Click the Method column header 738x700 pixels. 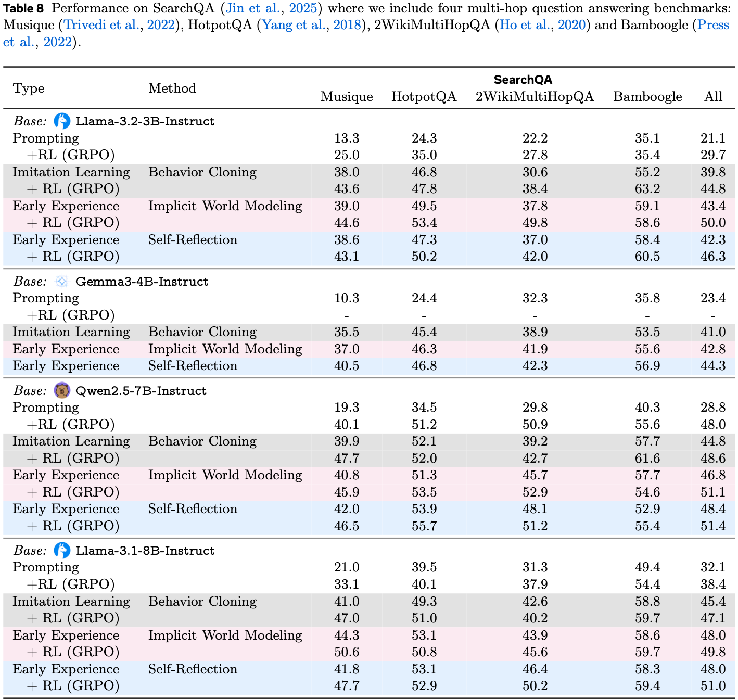[172, 88]
